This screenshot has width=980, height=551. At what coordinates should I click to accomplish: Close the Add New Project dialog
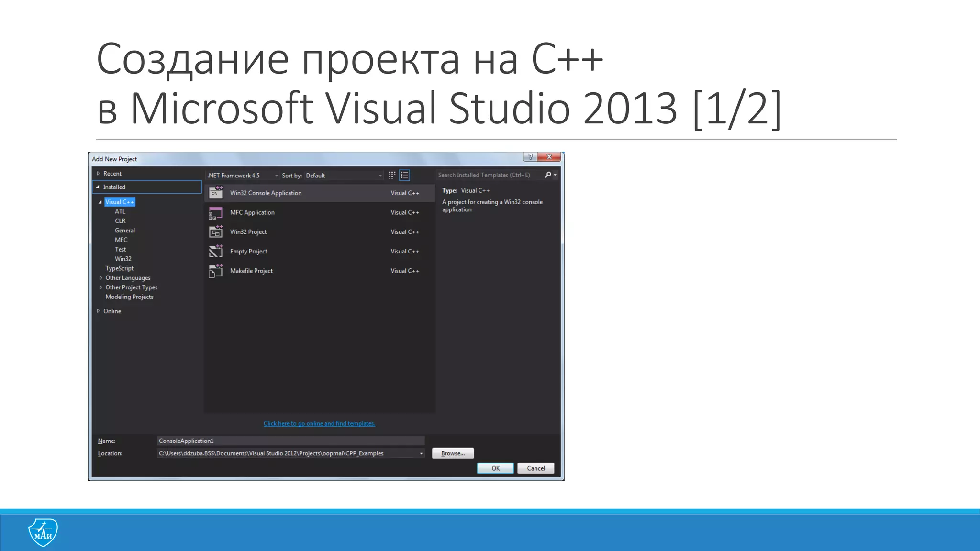pyautogui.click(x=549, y=157)
